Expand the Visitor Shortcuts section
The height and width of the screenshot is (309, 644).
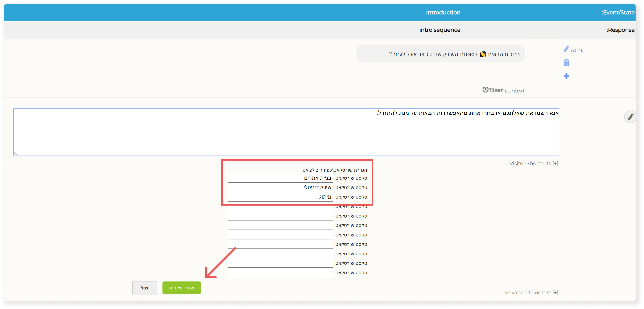coord(532,164)
